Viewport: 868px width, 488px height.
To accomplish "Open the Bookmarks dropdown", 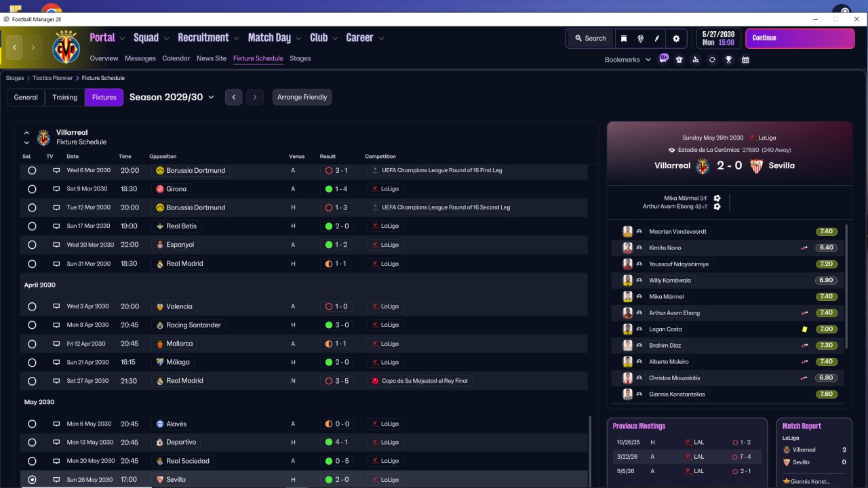I will pos(627,60).
